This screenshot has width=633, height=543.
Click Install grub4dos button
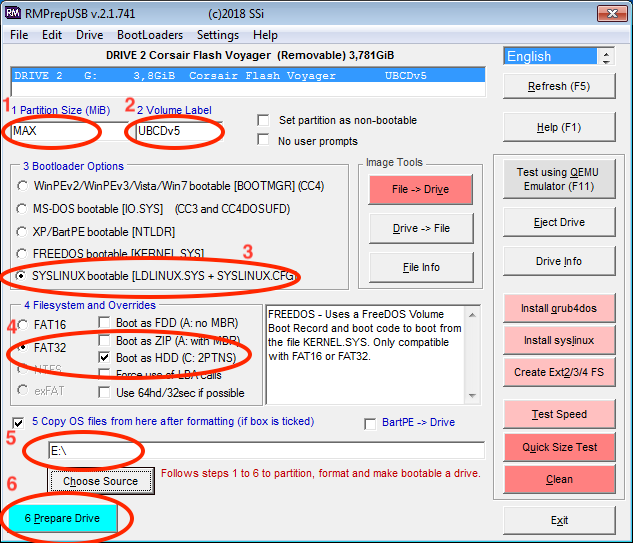tap(559, 308)
